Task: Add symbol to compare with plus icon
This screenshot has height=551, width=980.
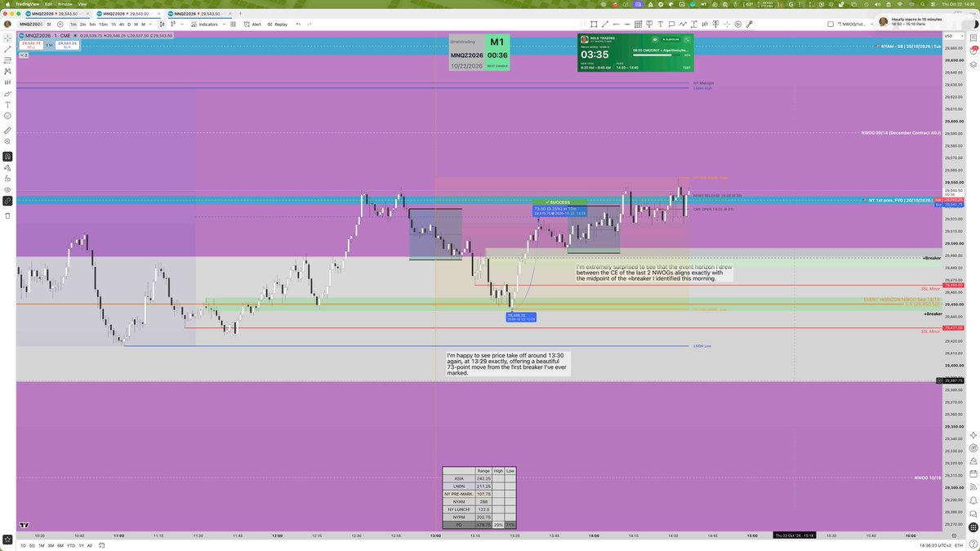Action: click(x=60, y=24)
